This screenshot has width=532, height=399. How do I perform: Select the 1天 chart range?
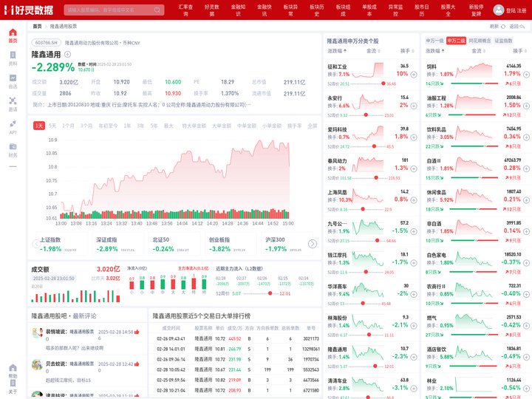coord(39,126)
